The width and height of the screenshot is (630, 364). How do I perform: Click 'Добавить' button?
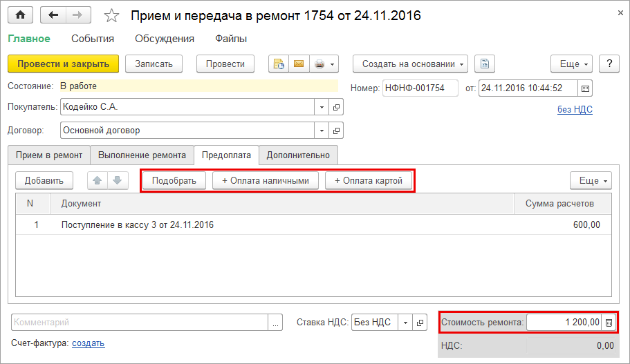click(44, 180)
